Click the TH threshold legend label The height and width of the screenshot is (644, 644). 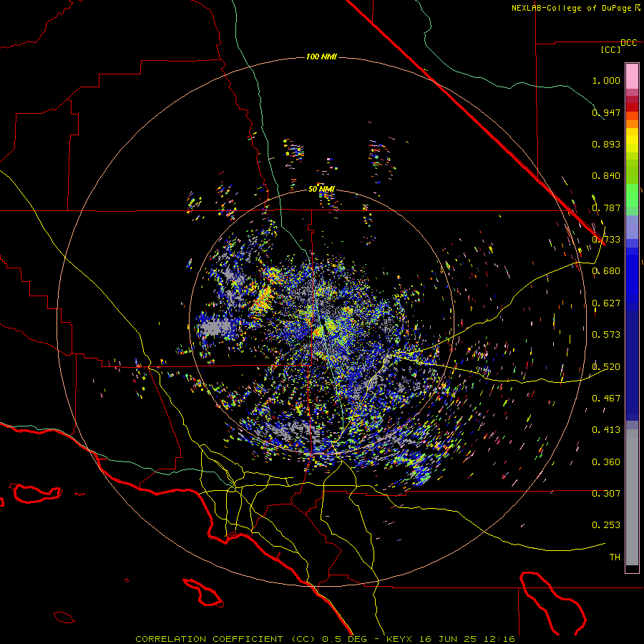(x=615, y=557)
